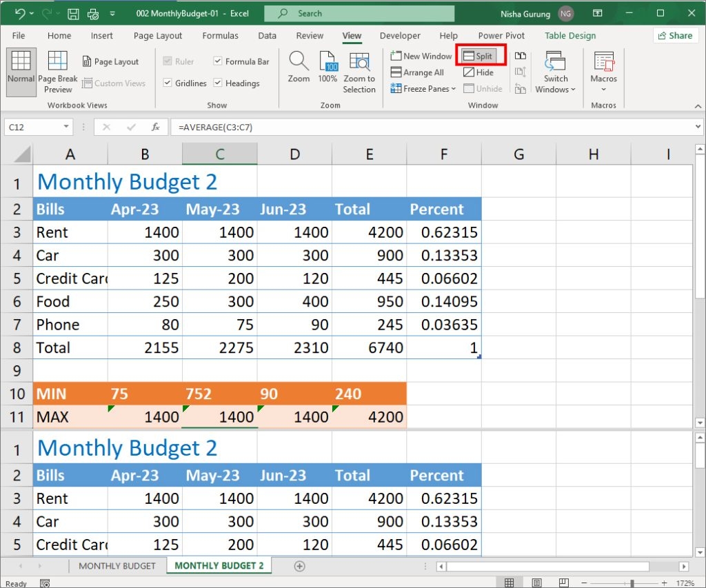Toggle the Formula Bar checkbox
This screenshot has width=706, height=588.
pyautogui.click(x=218, y=61)
